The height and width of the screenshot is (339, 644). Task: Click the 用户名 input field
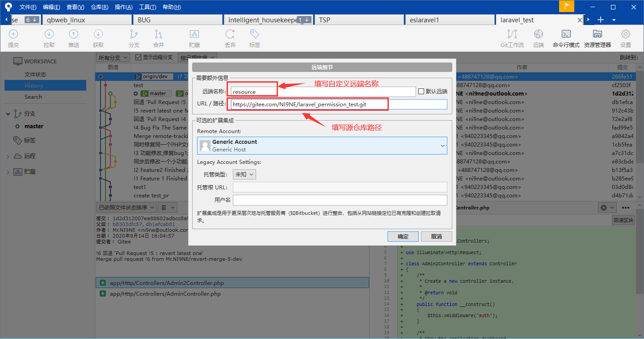[x=340, y=200]
